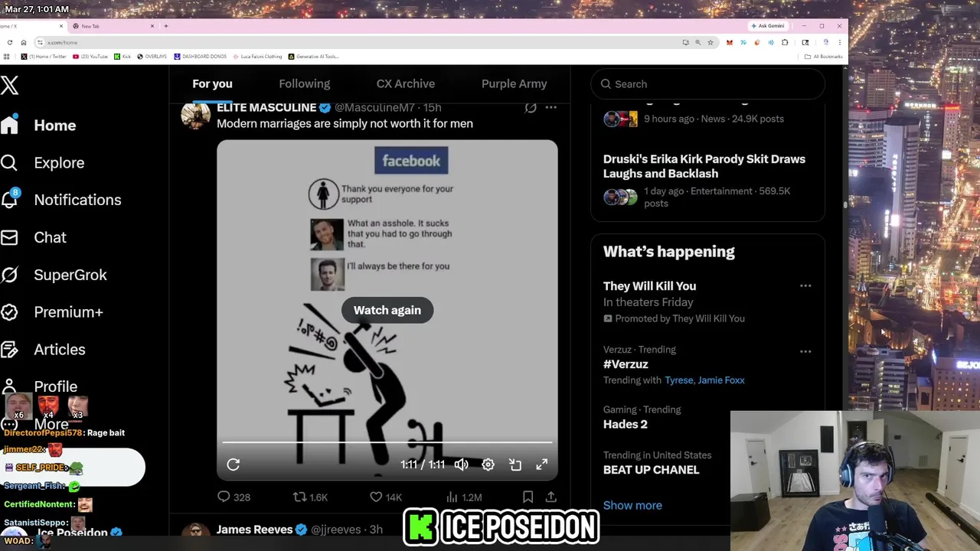Bookmark the ELITE MASCULINE post
Viewport: 980px width, 551px height.
[528, 497]
